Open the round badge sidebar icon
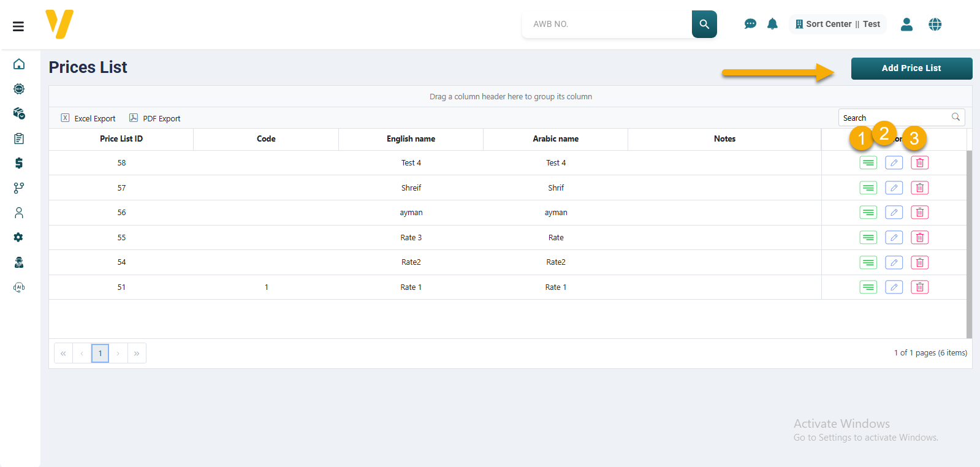 [x=19, y=89]
